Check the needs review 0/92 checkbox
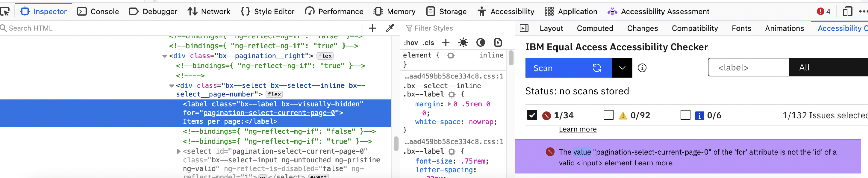 608,115
